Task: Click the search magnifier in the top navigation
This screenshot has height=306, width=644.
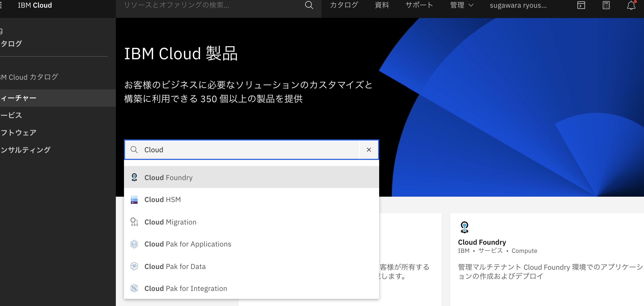Action: click(x=309, y=5)
